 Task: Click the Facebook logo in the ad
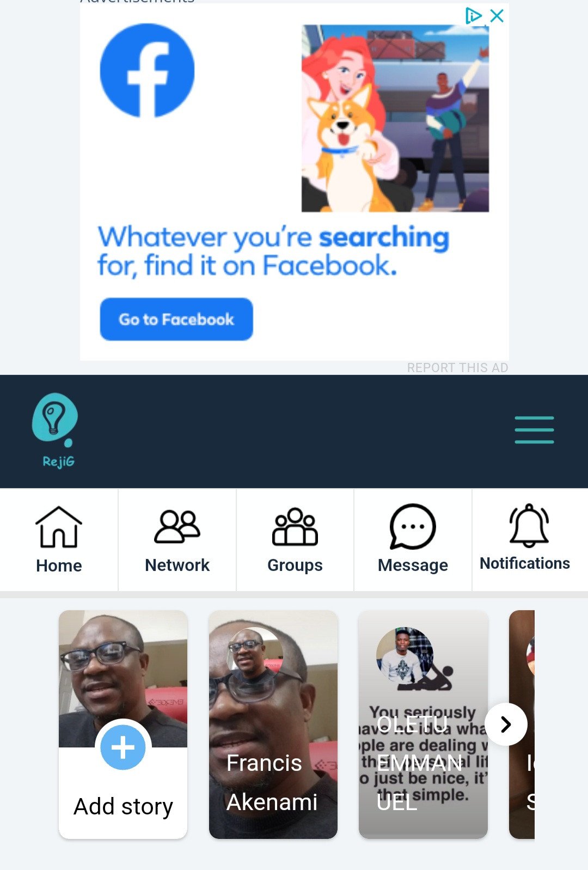coord(147,70)
